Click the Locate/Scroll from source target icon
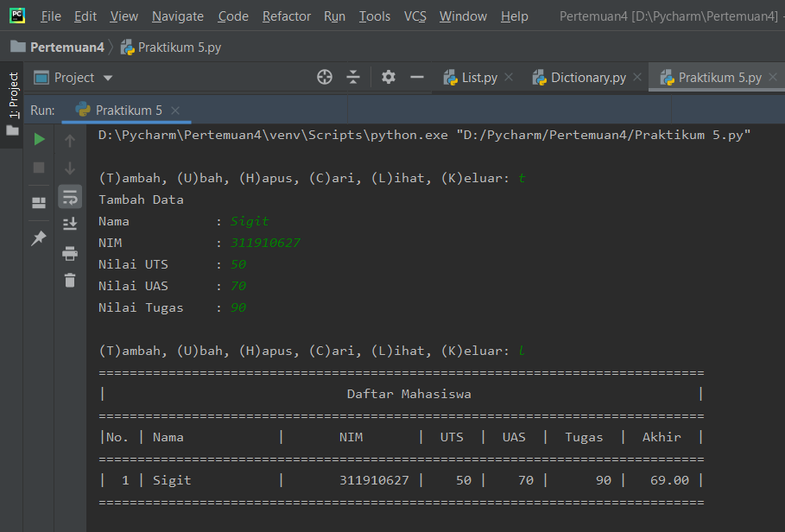The height and width of the screenshot is (532, 785). 325,77
